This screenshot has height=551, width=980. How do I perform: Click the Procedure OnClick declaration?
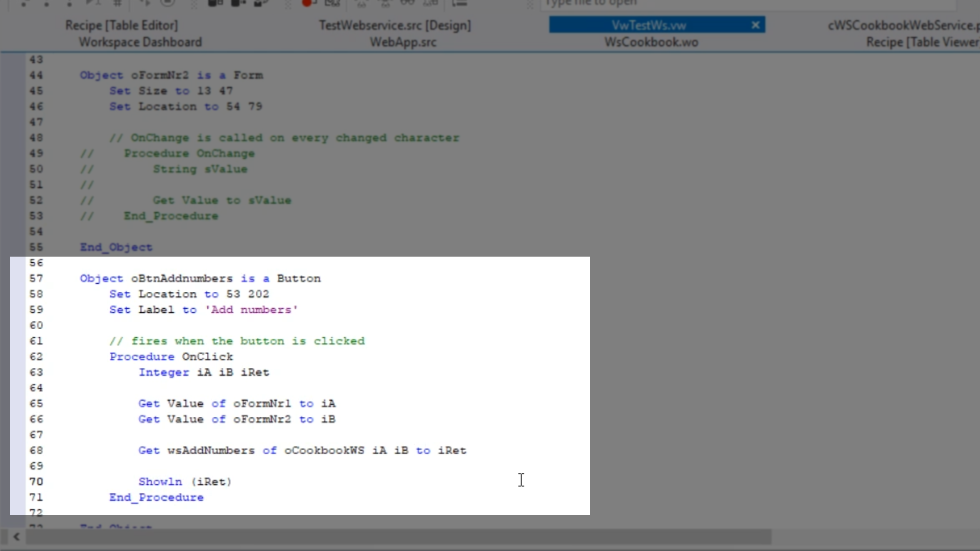click(171, 357)
